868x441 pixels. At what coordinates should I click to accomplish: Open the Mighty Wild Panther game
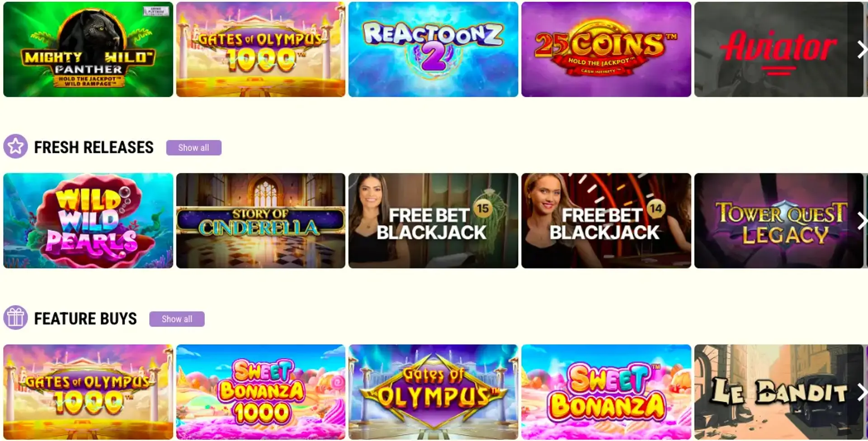(88, 49)
